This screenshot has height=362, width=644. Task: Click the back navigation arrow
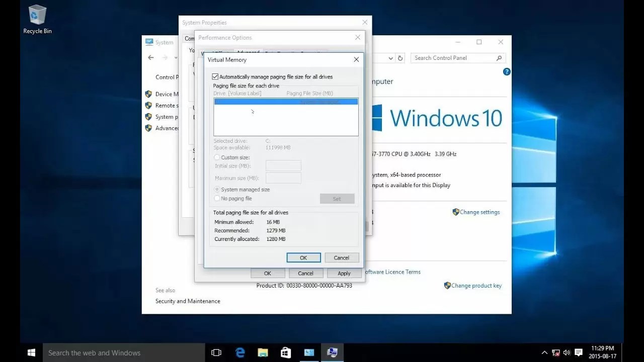pos(150,58)
